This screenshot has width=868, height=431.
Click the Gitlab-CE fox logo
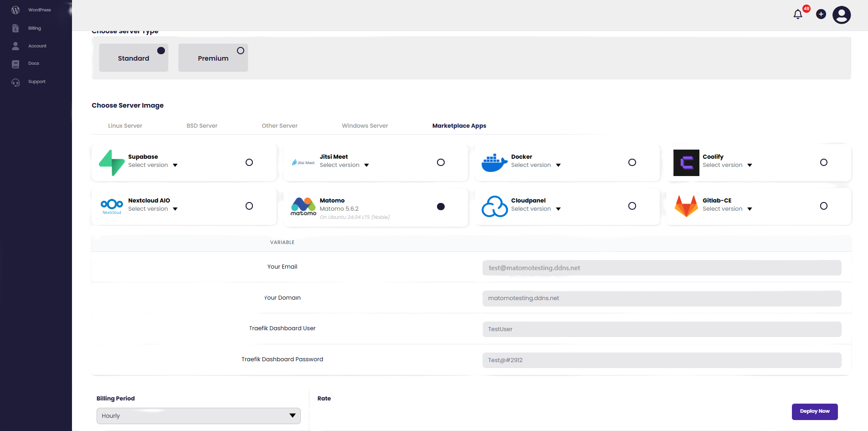coord(686,206)
